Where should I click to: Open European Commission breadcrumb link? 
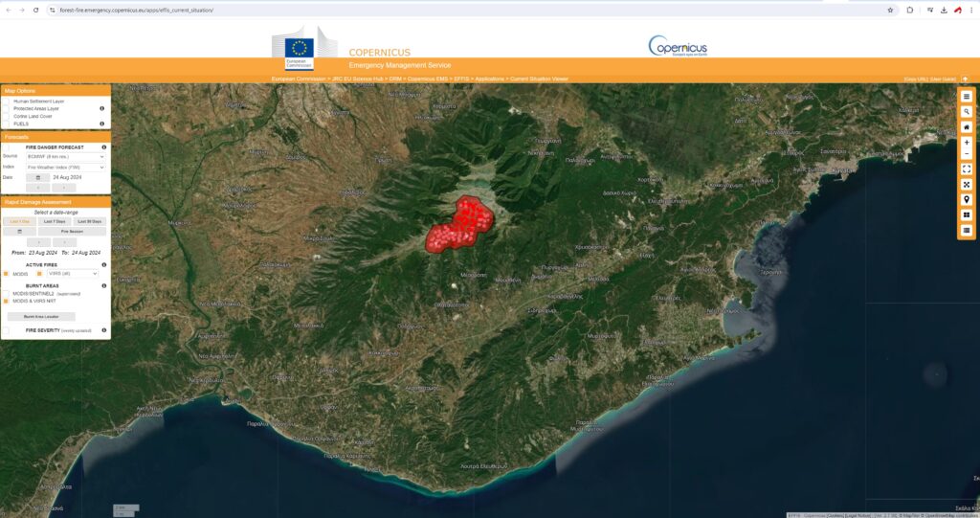click(299, 79)
